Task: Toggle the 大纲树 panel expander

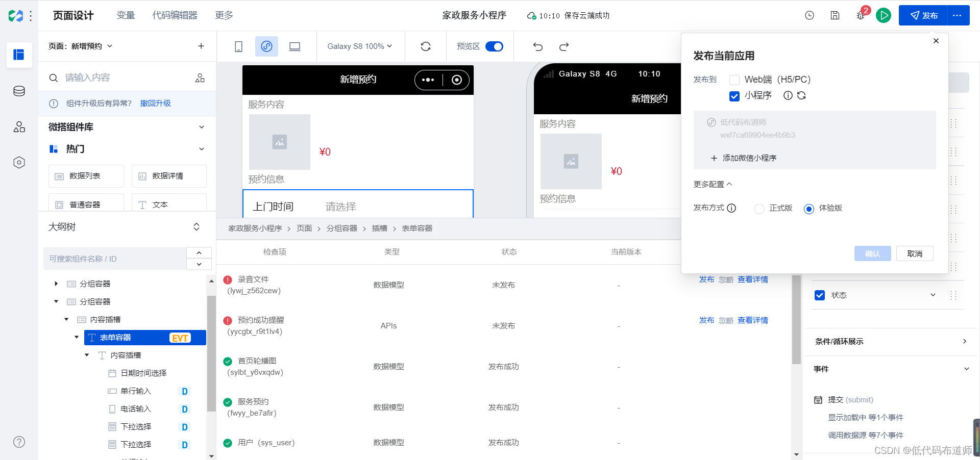Action: (x=197, y=227)
